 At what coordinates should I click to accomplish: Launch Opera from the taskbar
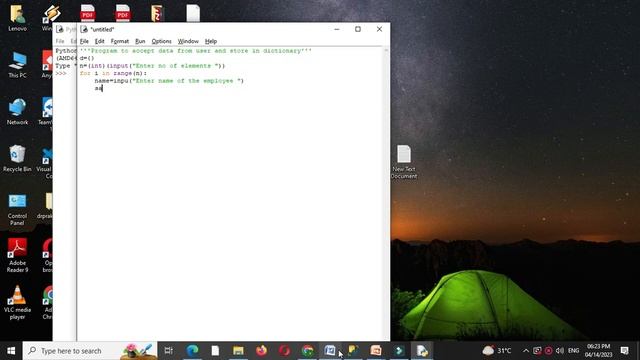284,351
